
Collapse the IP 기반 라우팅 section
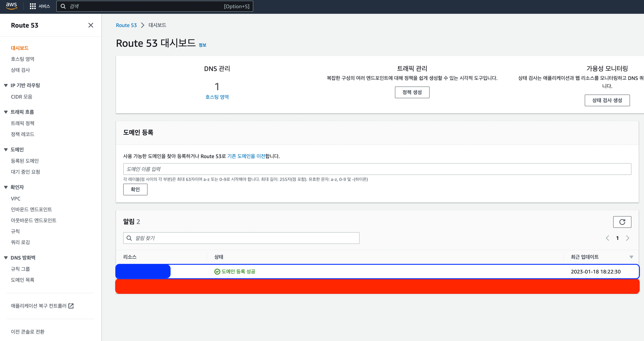tap(6, 85)
